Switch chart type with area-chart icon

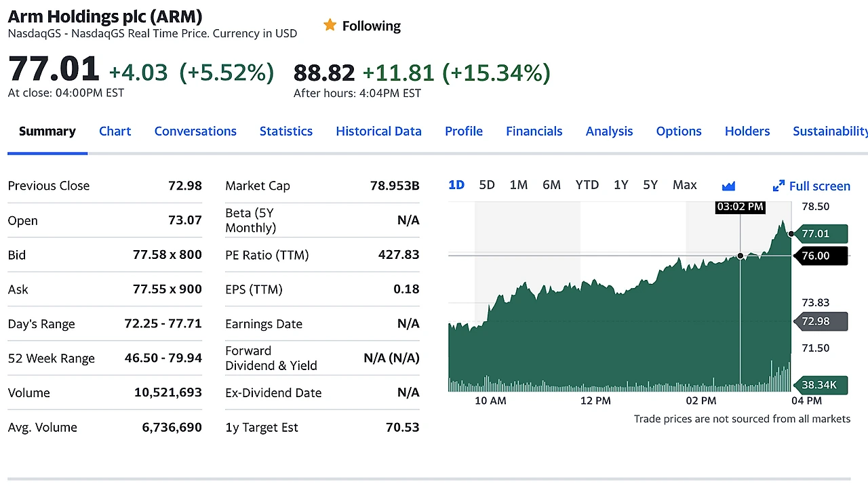tap(729, 186)
